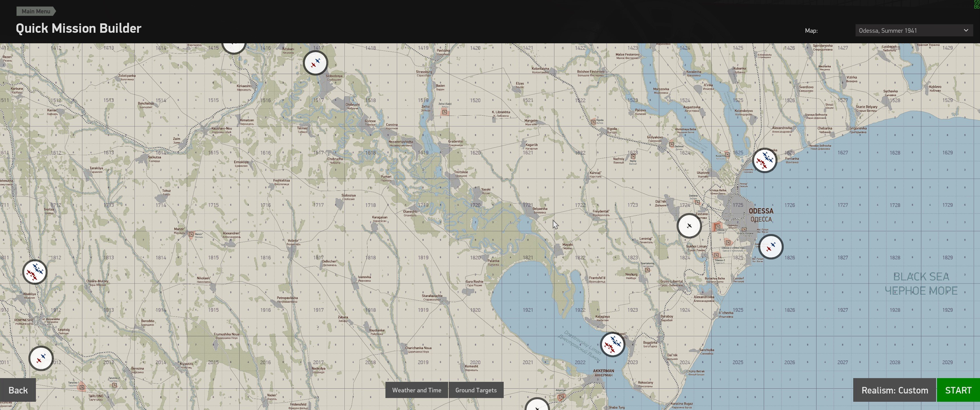Open Weather and Time settings
Viewport: 980px width, 410px height.
point(416,390)
